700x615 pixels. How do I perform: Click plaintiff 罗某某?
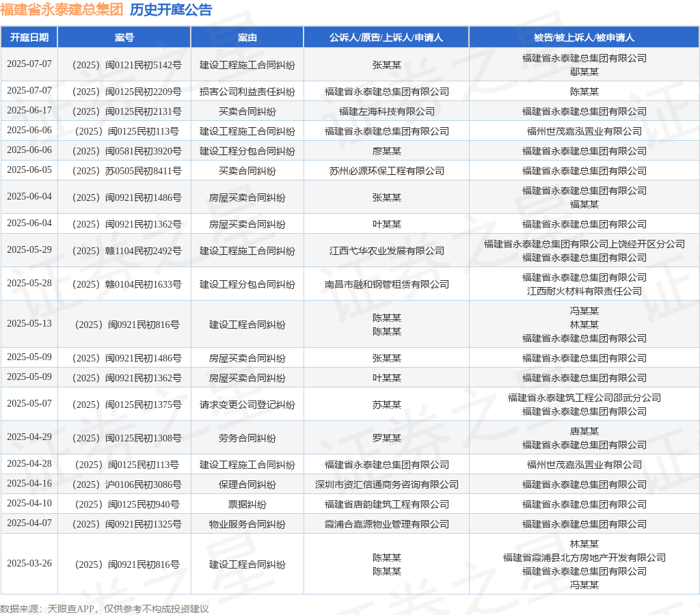click(387, 438)
